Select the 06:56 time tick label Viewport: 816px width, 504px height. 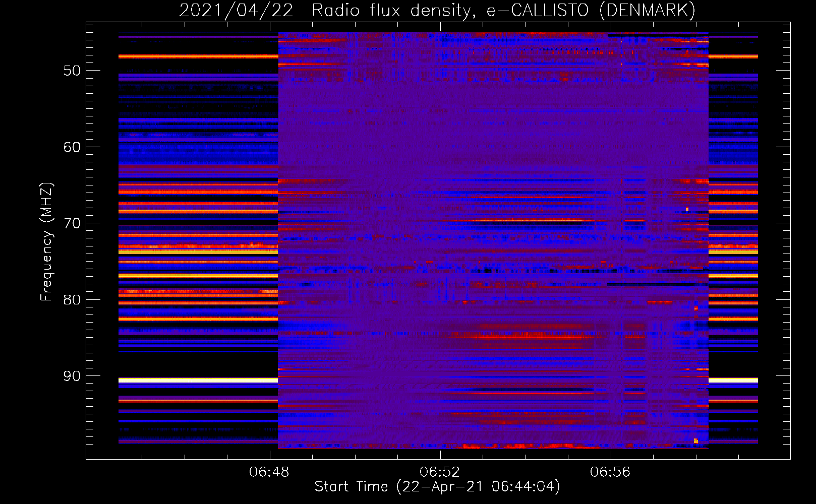click(x=610, y=472)
